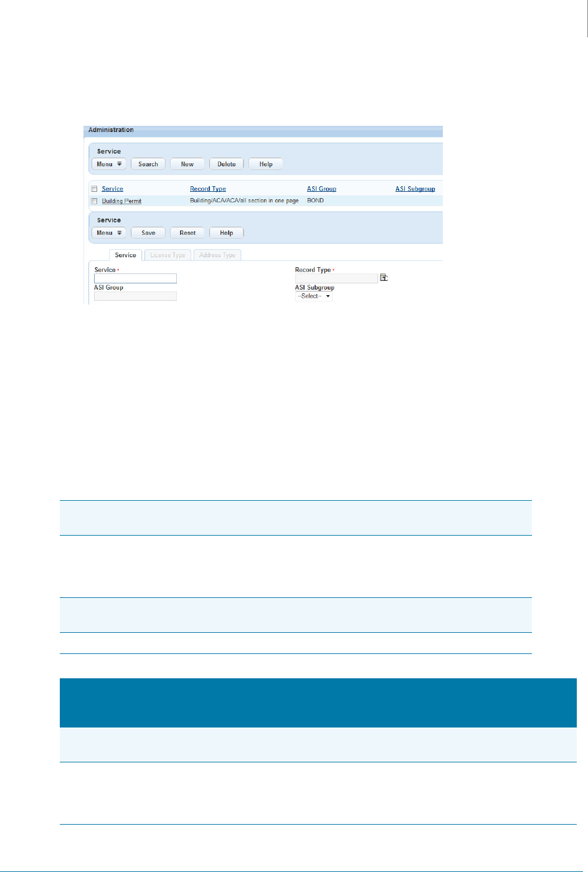The image size is (588, 872).
Task: Click the ASI Group input field
Action: tap(135, 296)
